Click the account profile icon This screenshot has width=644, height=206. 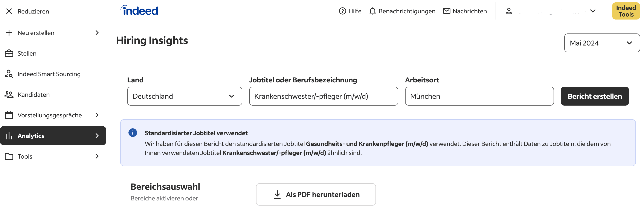(509, 11)
